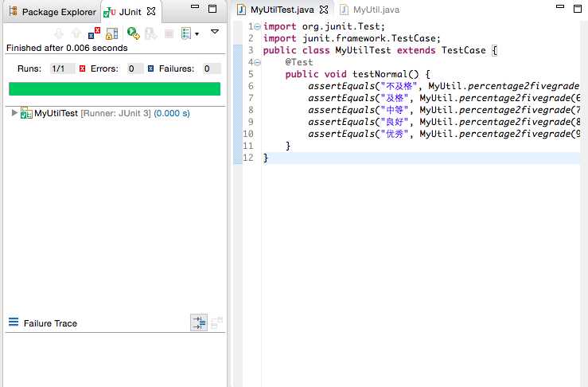Click the Failures count field
588x387 pixels.
212,68
